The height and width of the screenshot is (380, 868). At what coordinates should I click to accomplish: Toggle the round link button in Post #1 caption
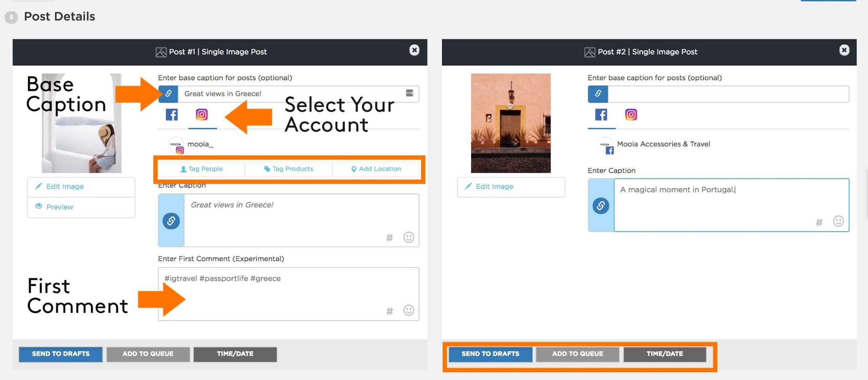(171, 221)
